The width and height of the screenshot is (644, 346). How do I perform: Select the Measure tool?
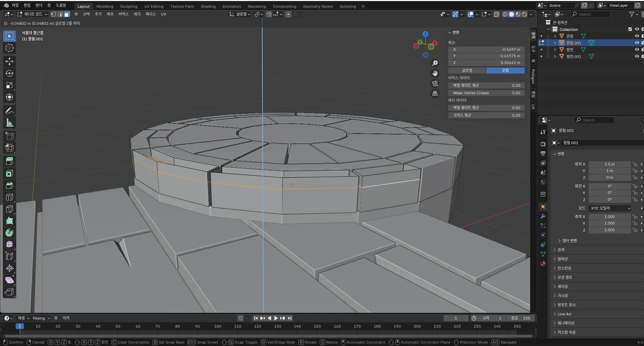9,123
